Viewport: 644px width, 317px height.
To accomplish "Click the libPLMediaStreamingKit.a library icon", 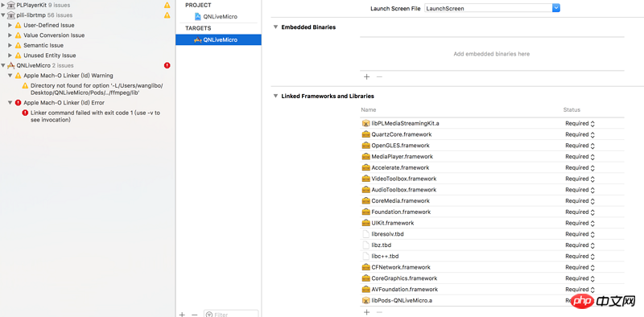I will coord(365,123).
